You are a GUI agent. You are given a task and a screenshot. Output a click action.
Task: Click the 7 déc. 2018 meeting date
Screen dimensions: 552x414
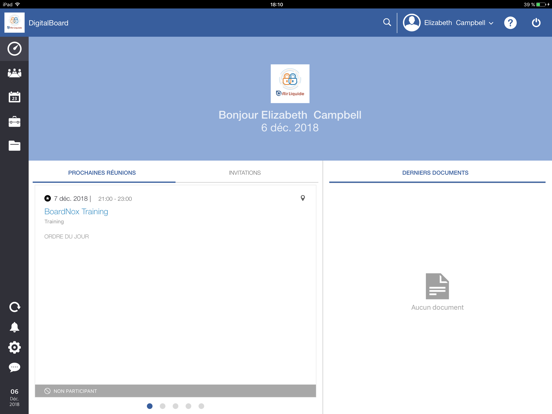pos(71,199)
